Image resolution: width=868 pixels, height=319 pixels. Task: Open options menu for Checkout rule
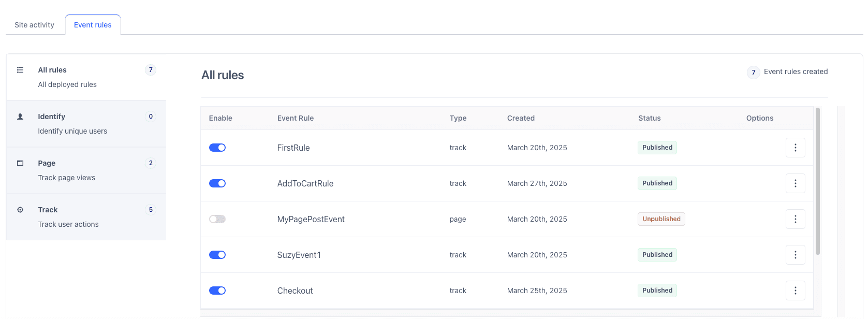coord(796,291)
